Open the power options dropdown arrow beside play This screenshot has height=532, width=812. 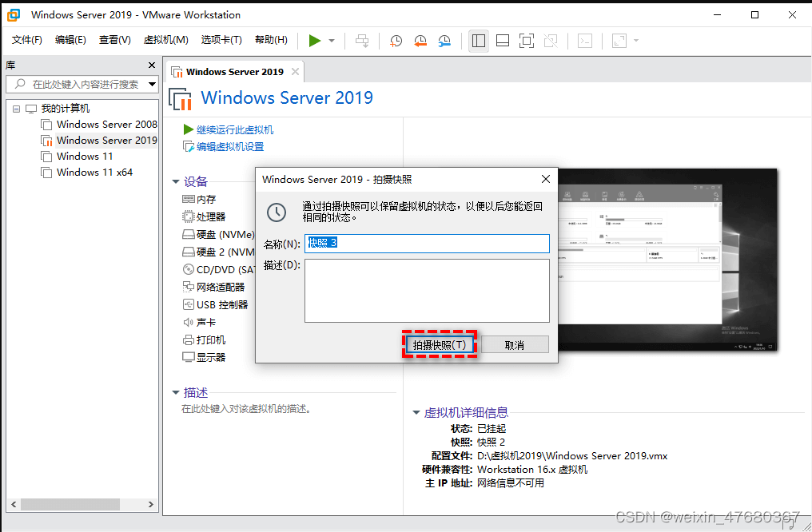(x=332, y=41)
